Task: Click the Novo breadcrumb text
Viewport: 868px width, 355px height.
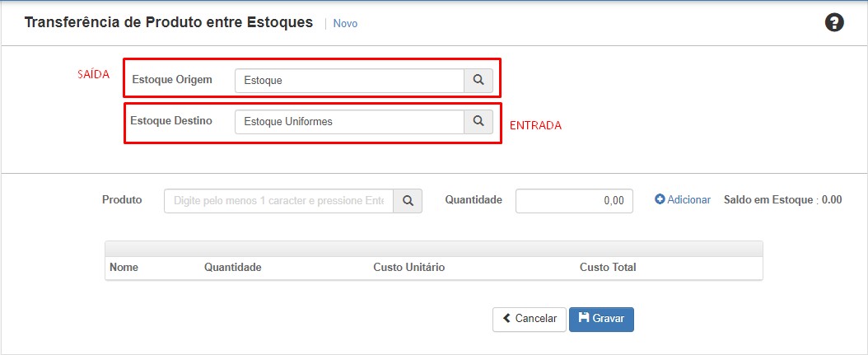Action: (345, 24)
